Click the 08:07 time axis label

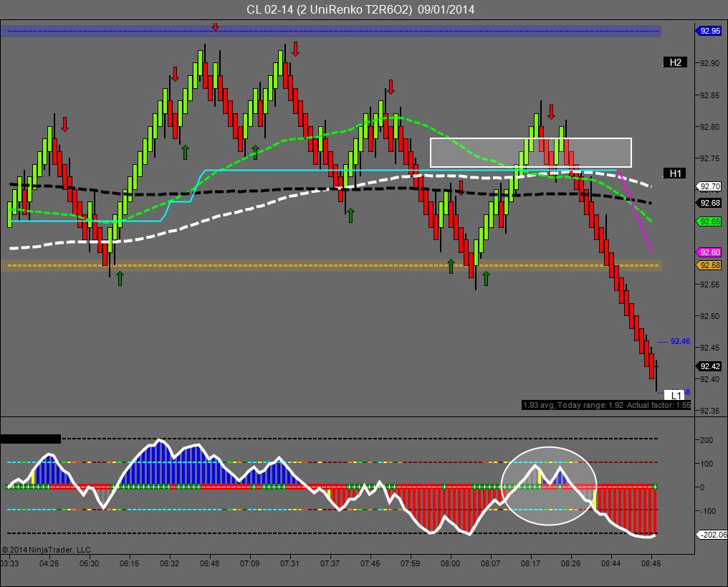pyautogui.click(x=490, y=563)
